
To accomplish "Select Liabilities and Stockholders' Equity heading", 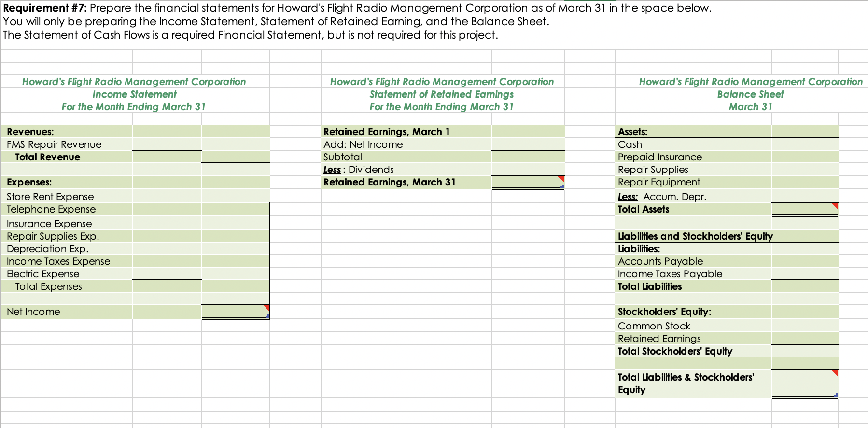I will click(x=695, y=236).
